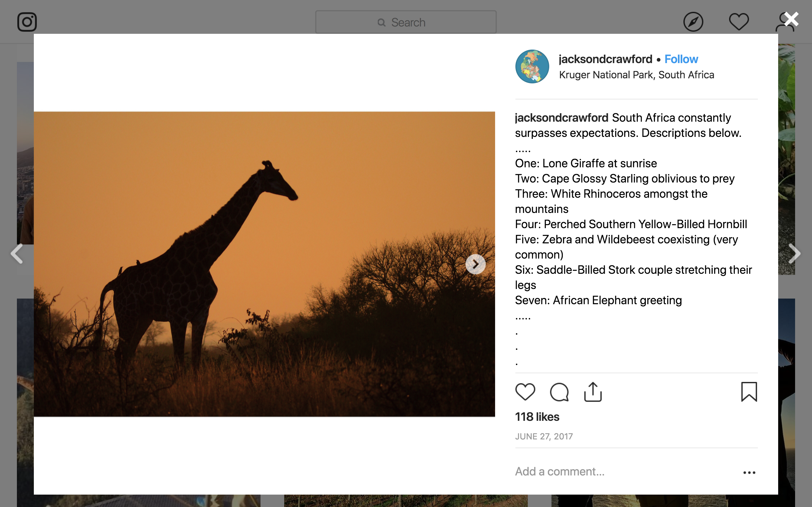Advance to next photo in carousel
The image size is (812, 507).
(x=475, y=264)
